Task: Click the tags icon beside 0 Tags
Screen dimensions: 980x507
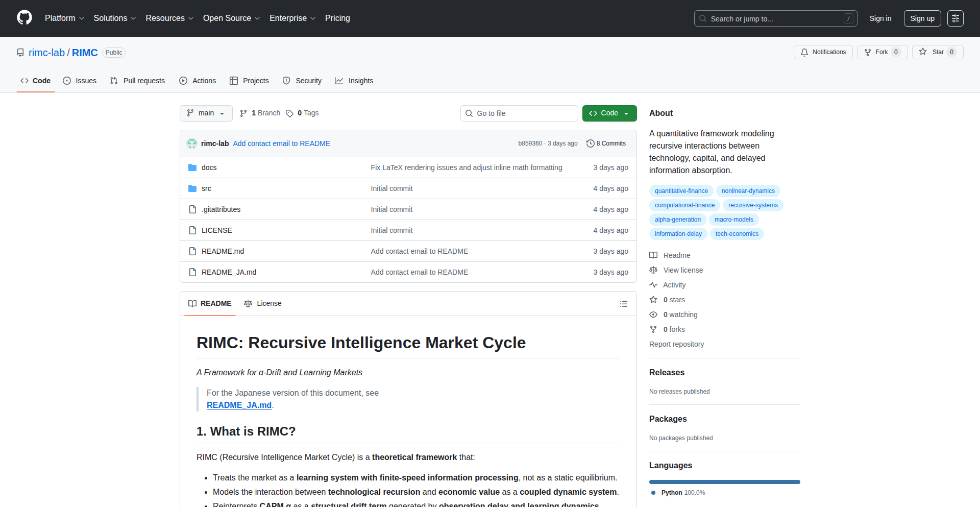Action: pos(289,113)
